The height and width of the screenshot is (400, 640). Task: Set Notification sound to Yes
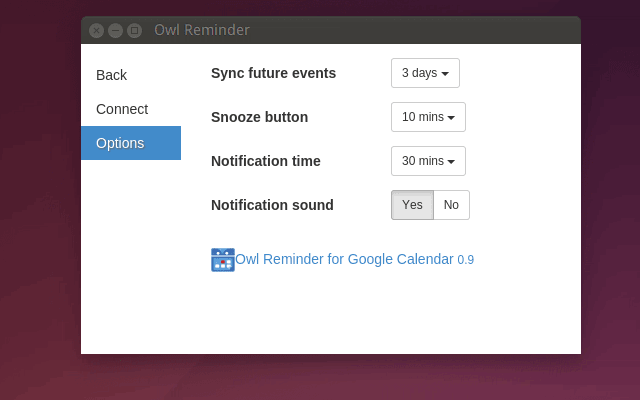point(412,205)
